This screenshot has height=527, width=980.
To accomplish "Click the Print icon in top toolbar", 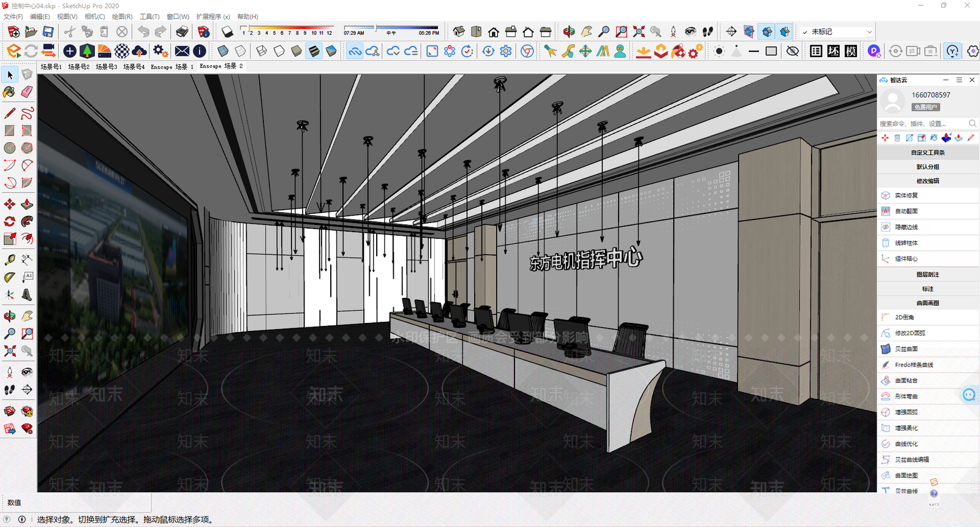I will (x=183, y=31).
